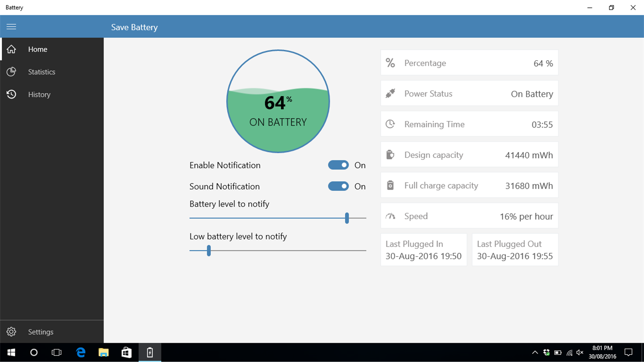644x362 pixels.
Task: Click the Percentage icon on the stats card
Action: [390, 63]
